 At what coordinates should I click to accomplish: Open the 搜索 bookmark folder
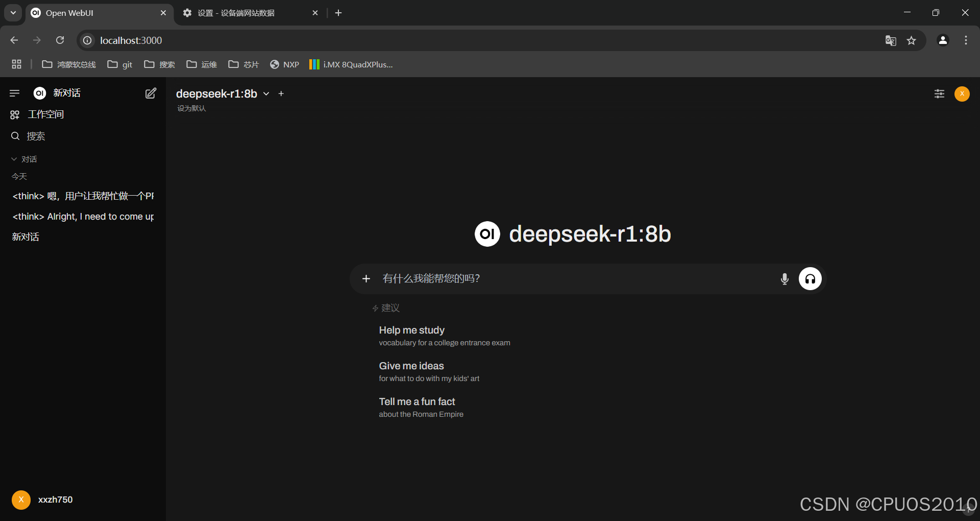click(x=160, y=64)
